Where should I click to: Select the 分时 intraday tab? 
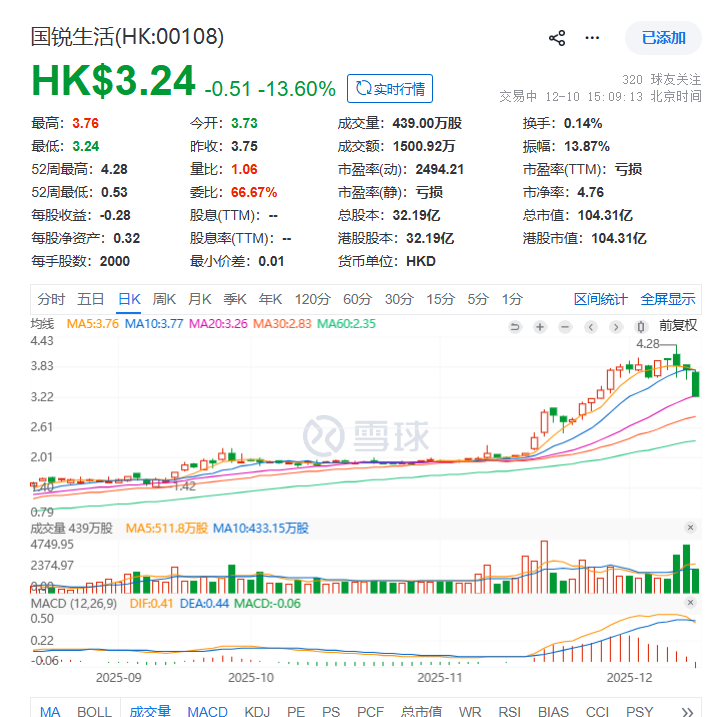click(51, 299)
